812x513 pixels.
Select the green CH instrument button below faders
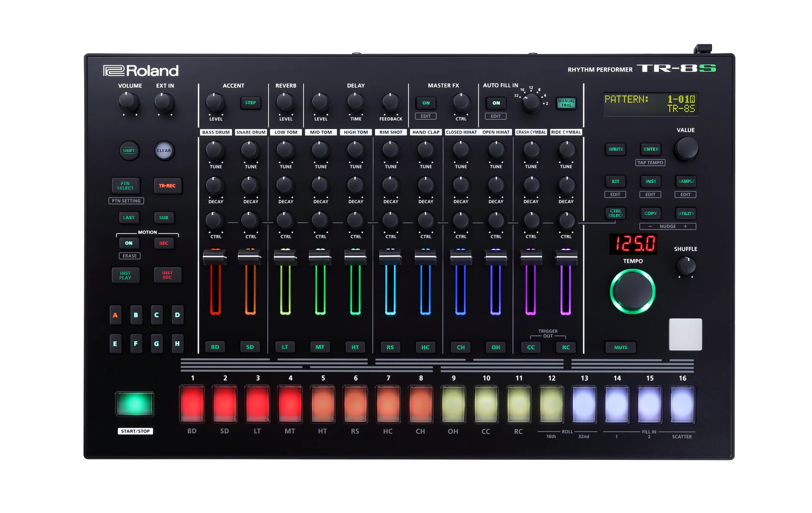point(461,347)
